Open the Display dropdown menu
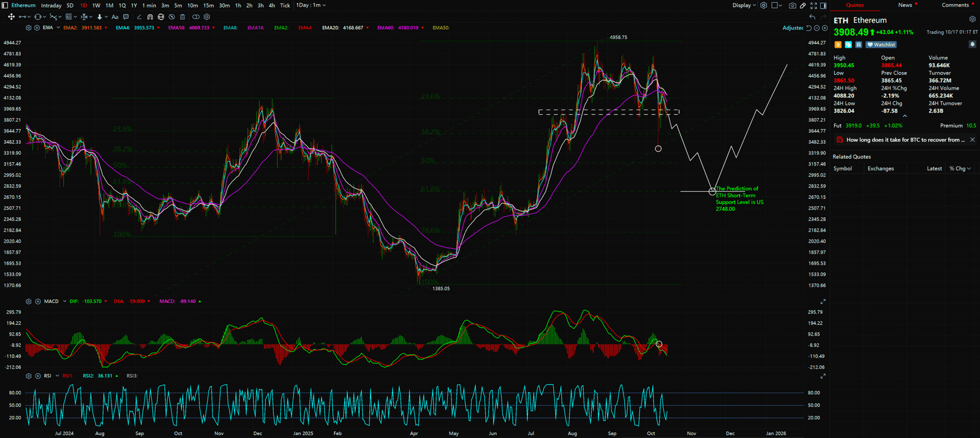Image resolution: width=980 pixels, height=438 pixels. click(744, 6)
